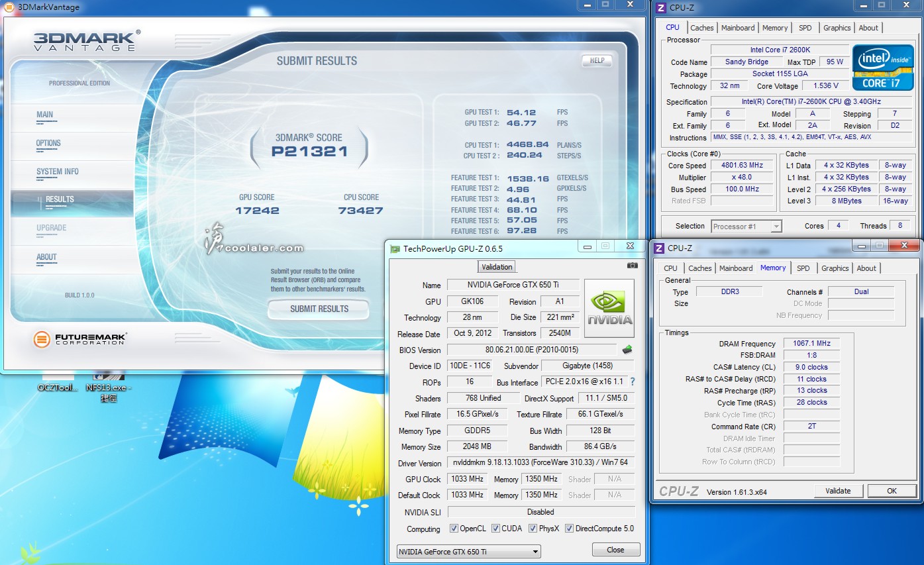Click the GPU-Z screenshot camera icon

(x=633, y=265)
